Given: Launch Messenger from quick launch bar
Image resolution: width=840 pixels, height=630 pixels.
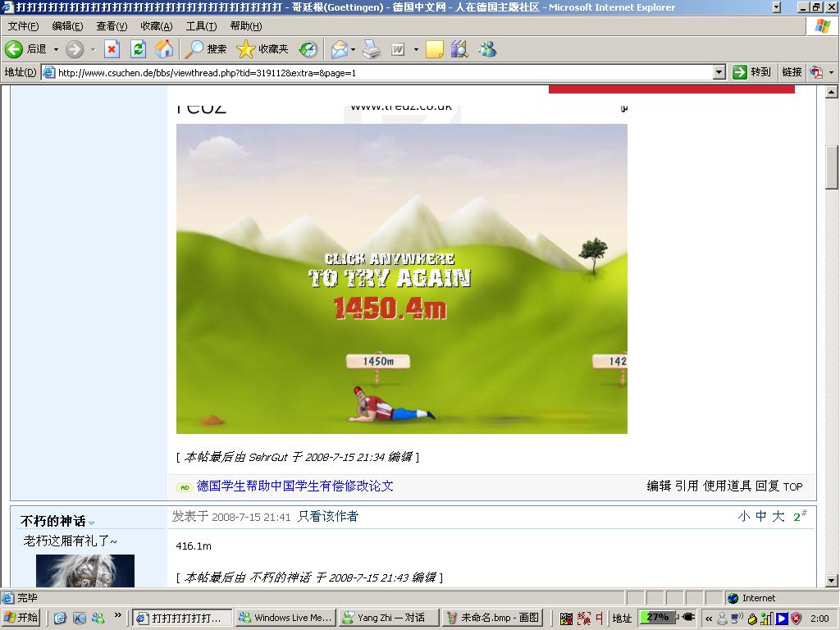Looking at the screenshot, I should [98, 618].
